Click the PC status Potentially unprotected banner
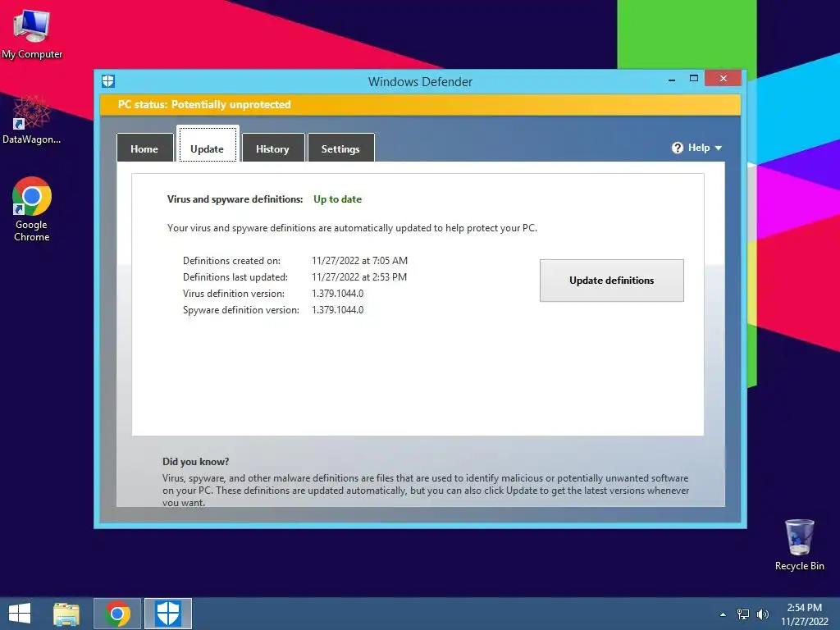Image resolution: width=840 pixels, height=630 pixels. (x=420, y=104)
